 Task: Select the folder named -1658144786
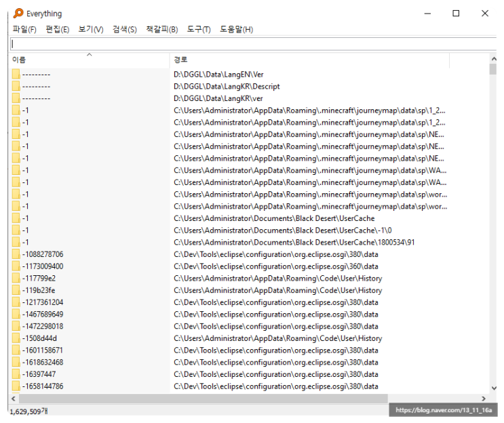(43, 386)
